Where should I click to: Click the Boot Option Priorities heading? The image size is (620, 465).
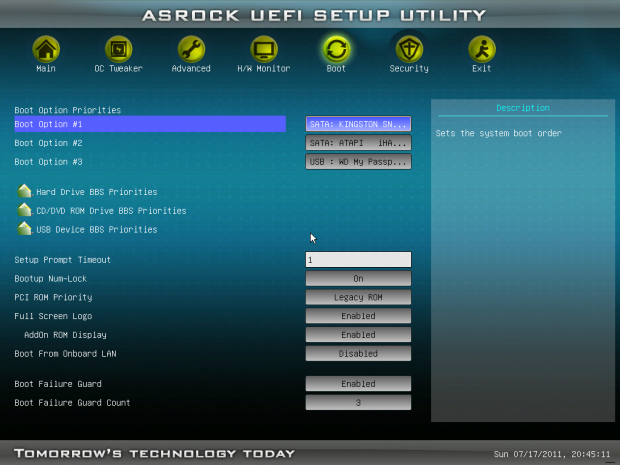tap(68, 110)
